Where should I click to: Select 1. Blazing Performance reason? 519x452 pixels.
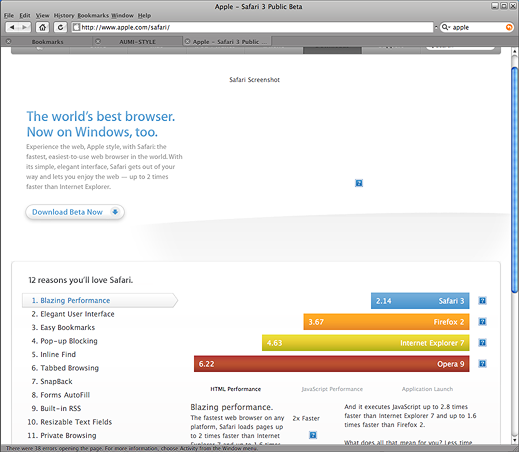[99, 300]
